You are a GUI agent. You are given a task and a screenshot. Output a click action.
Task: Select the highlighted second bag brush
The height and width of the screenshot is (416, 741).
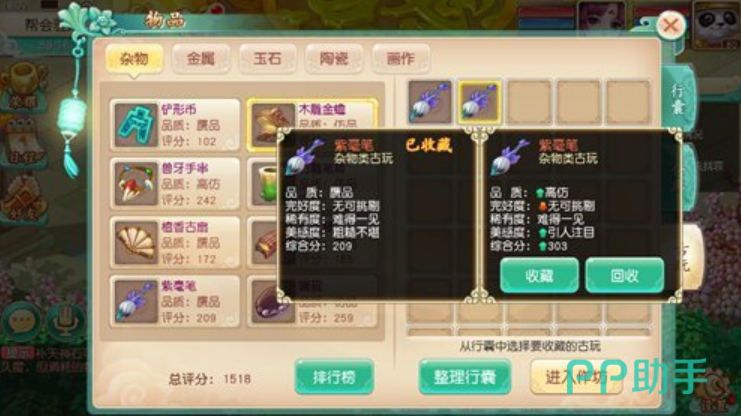click(x=479, y=102)
